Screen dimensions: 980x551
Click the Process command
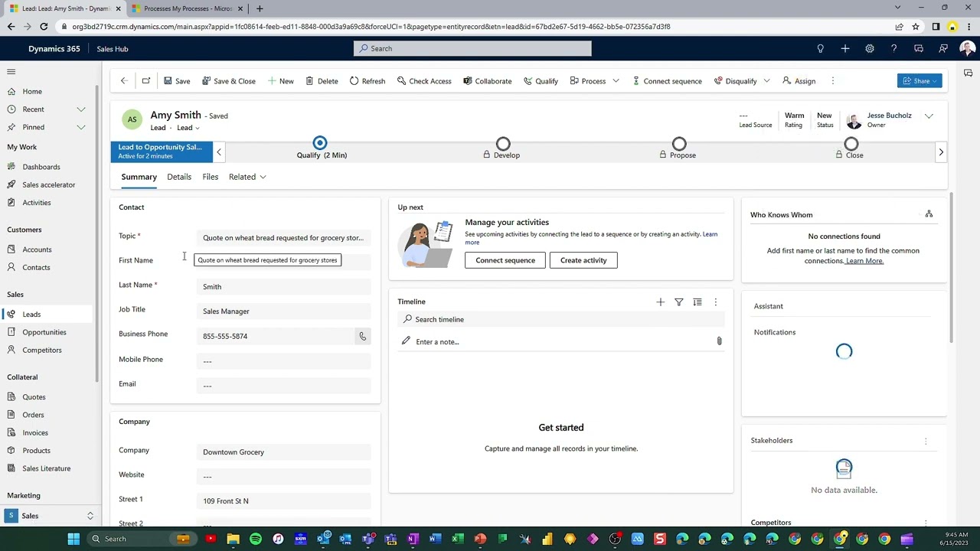(588, 81)
